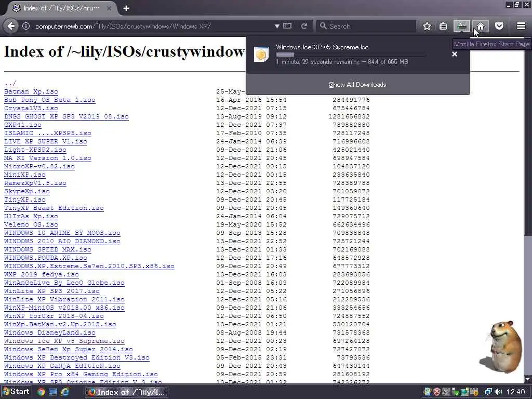The height and width of the screenshot is (399, 532).
Task: Download Windows DisneyLand.iso
Action: pos(49,332)
